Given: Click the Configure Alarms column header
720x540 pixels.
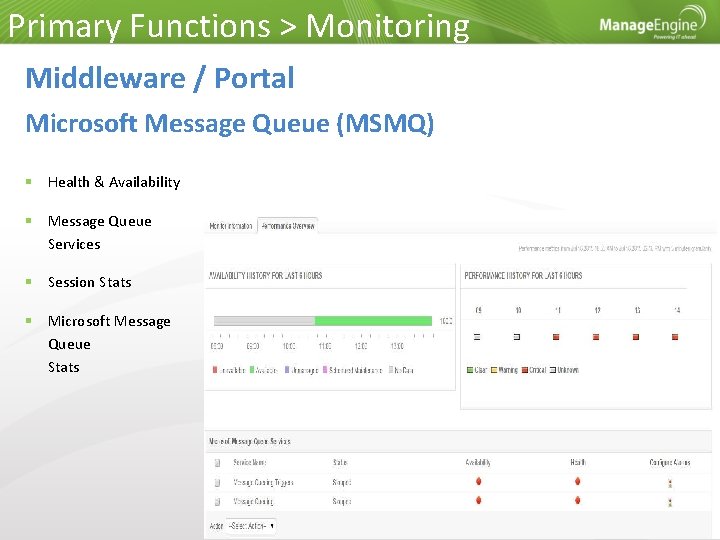Looking at the screenshot, I should pyautogui.click(x=669, y=462).
